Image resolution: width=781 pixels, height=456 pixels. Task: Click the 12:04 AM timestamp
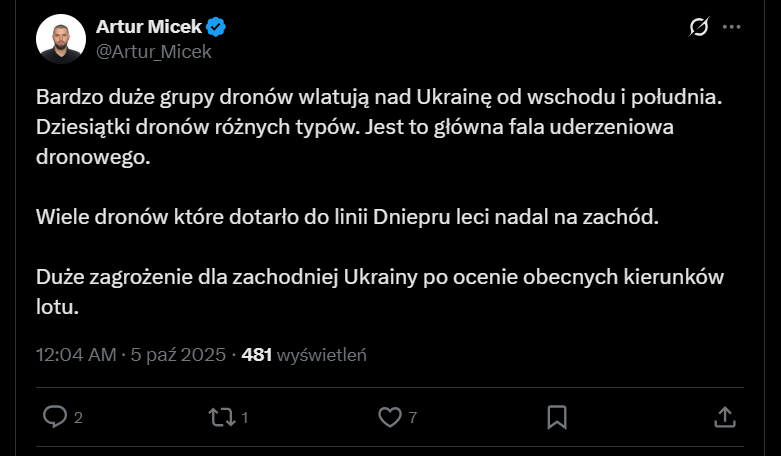pyautogui.click(x=76, y=354)
